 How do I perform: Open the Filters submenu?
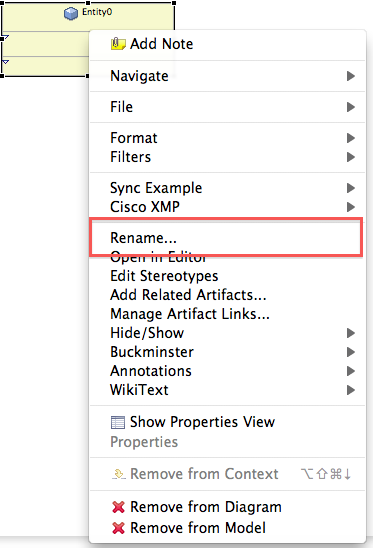pos(227,157)
